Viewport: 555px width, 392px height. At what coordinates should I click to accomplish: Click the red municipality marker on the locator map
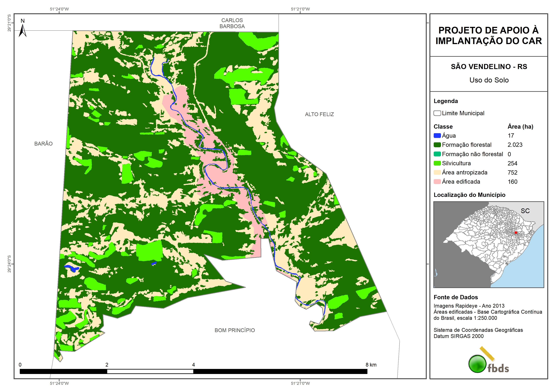(x=516, y=232)
